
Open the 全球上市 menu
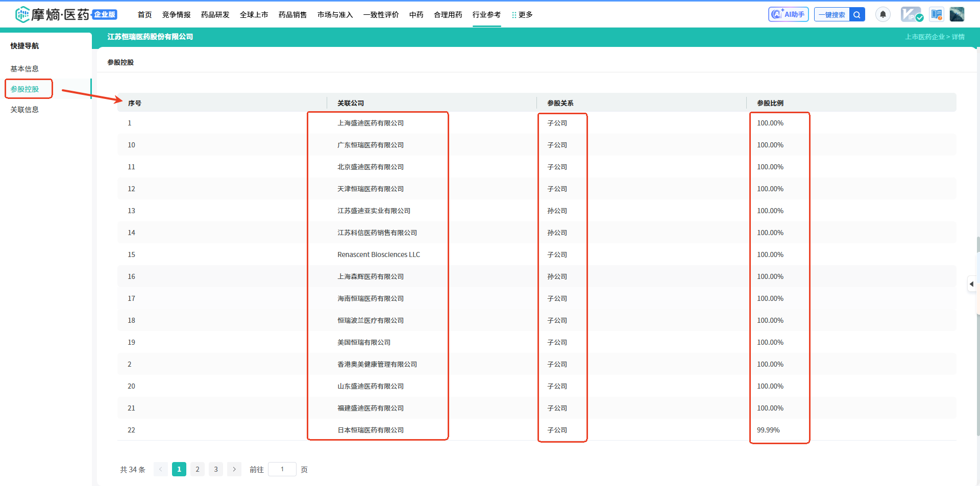pos(254,15)
